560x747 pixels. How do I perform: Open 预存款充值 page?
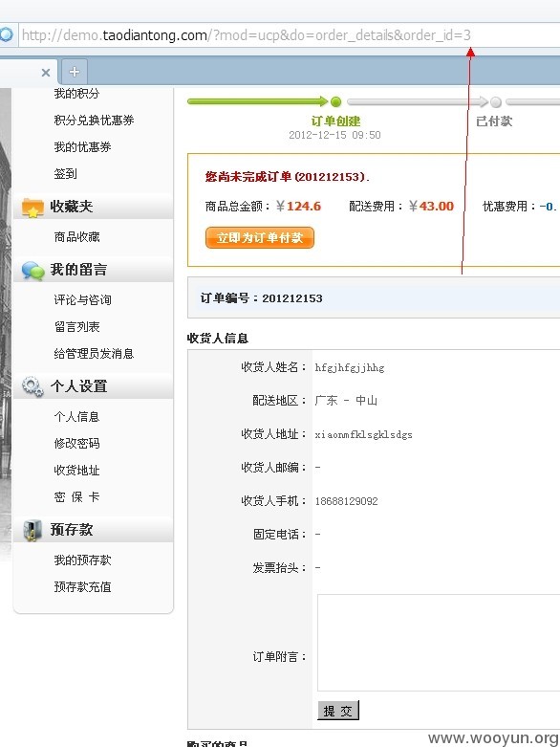coord(82,586)
